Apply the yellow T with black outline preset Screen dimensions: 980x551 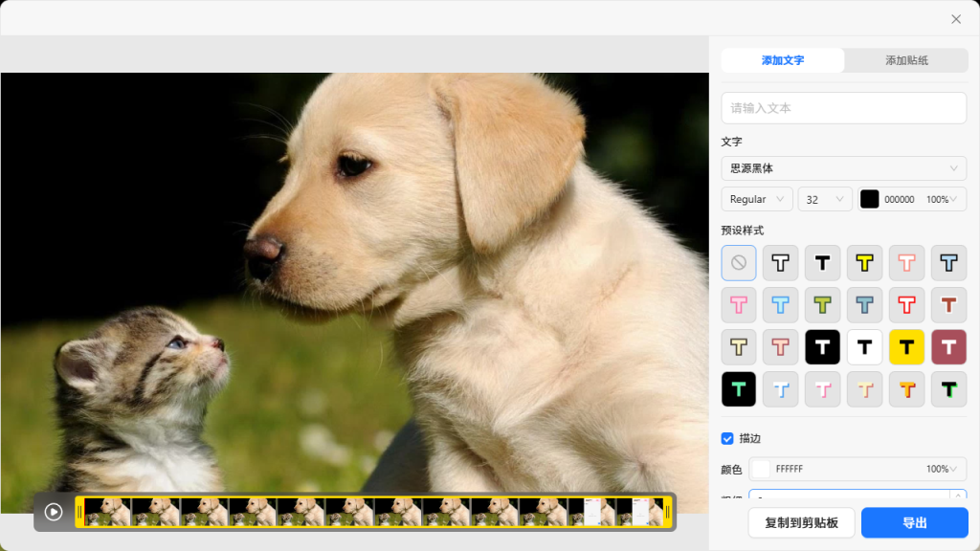point(864,263)
